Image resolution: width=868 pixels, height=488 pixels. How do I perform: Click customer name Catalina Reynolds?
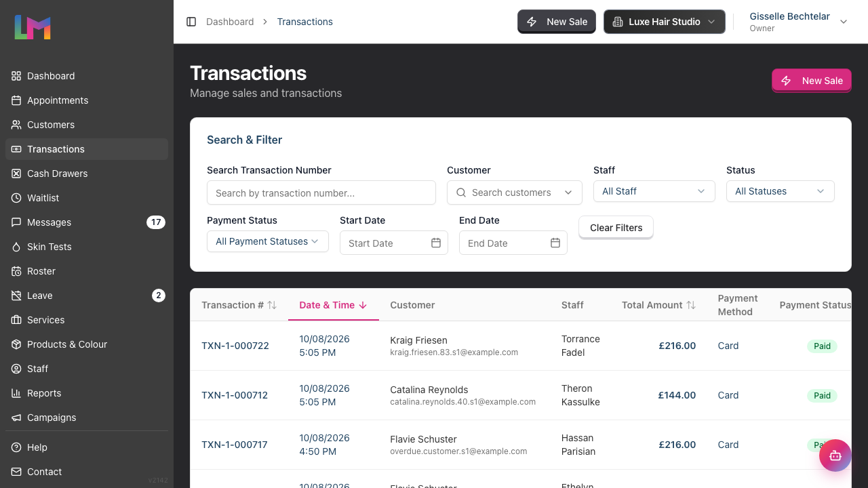coord(429,390)
